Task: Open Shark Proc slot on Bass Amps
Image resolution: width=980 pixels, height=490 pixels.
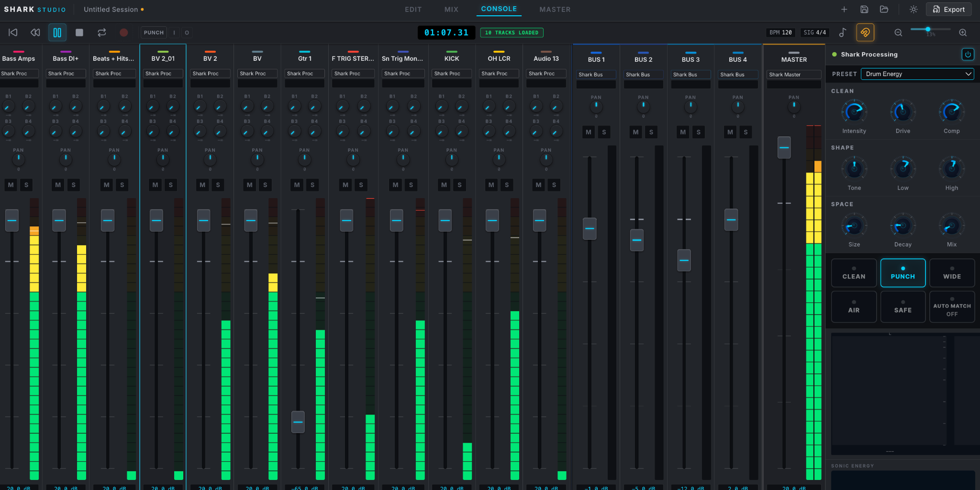Action: point(19,74)
